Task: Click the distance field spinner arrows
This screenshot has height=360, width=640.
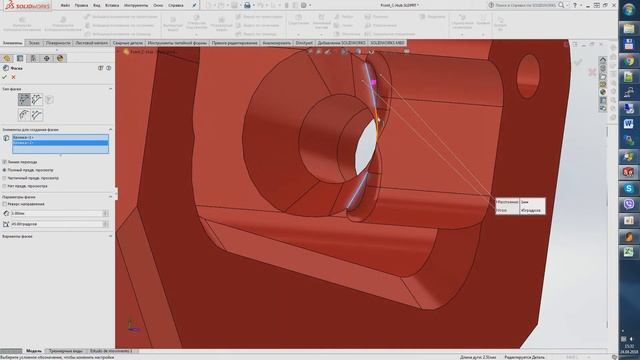Action: (x=106, y=213)
